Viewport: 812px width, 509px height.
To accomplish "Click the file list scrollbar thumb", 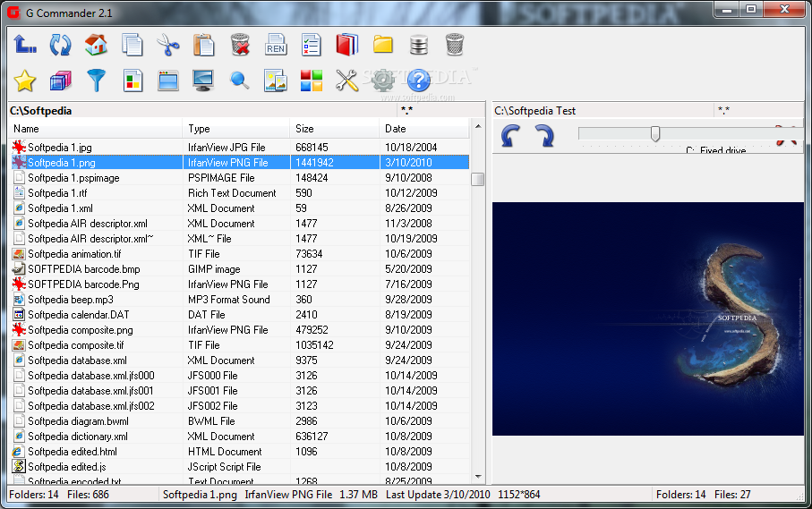I will pos(478,179).
